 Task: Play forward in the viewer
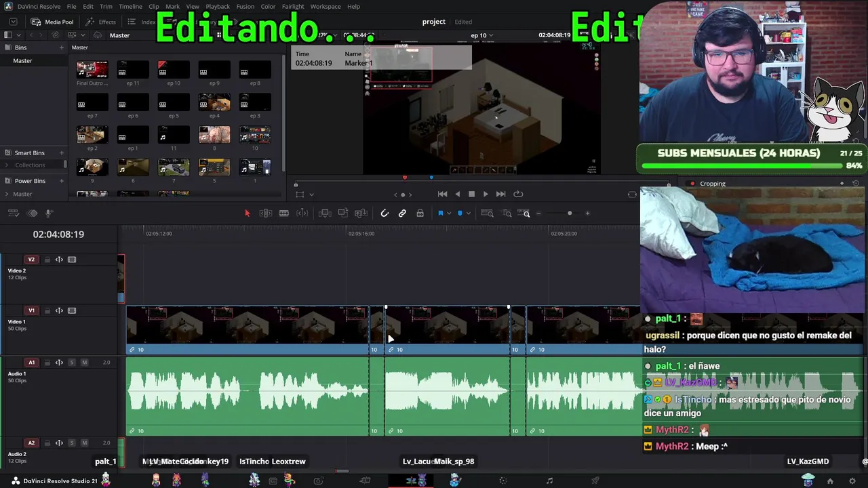(486, 194)
